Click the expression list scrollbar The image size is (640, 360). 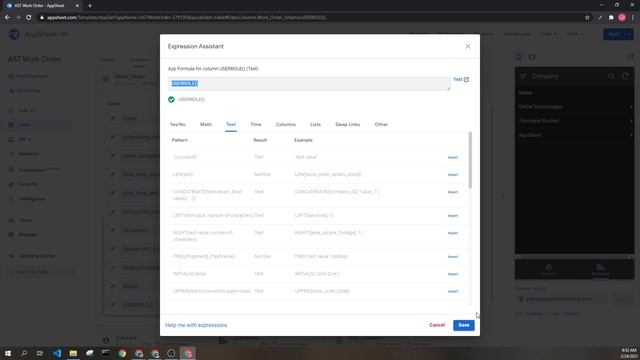(x=470, y=160)
